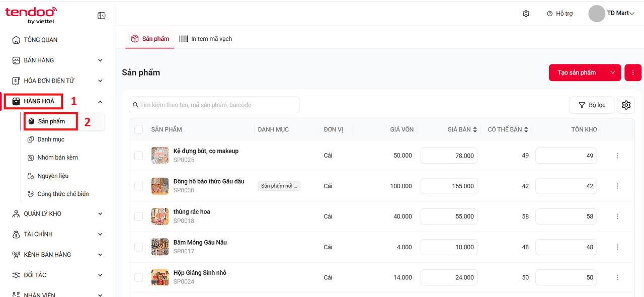Expand the KÊNH BÁN HÀNG chevron
644x297 pixels.
pyautogui.click(x=100, y=255)
